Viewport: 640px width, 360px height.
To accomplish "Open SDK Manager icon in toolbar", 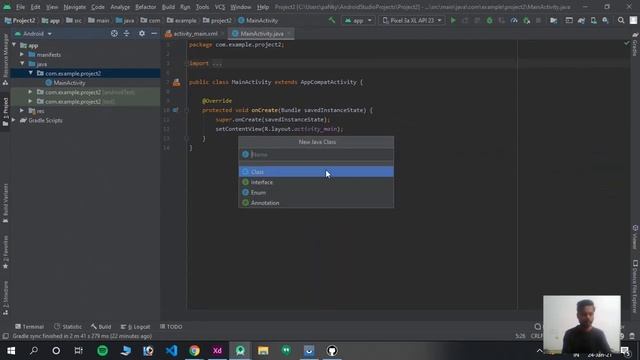I will click(605, 20).
